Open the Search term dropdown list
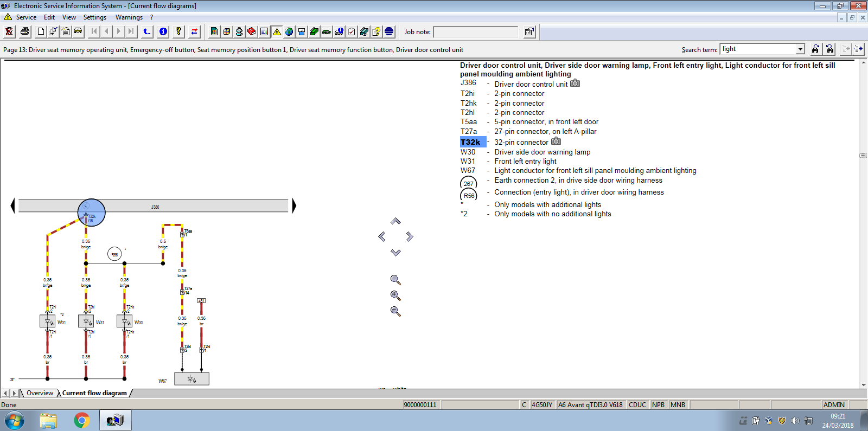 click(x=800, y=49)
